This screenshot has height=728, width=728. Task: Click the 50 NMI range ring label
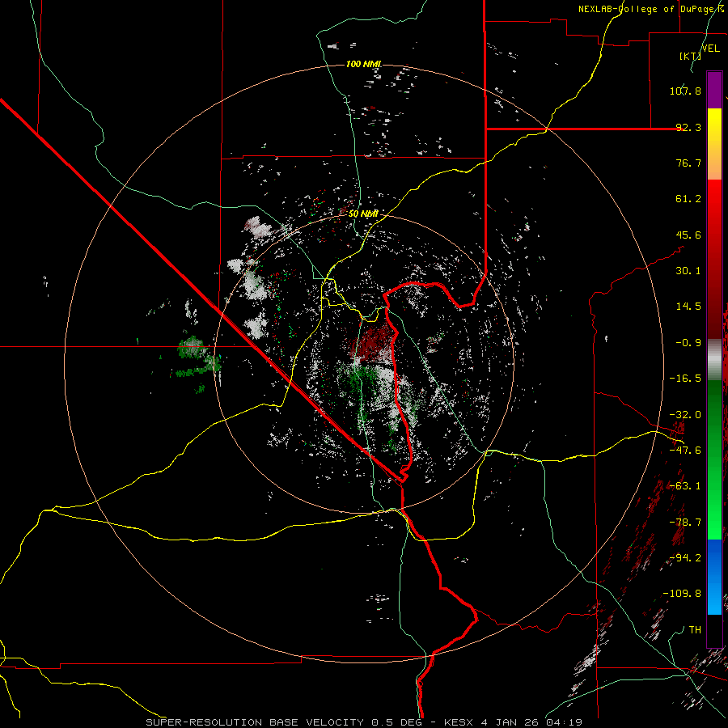point(363,214)
